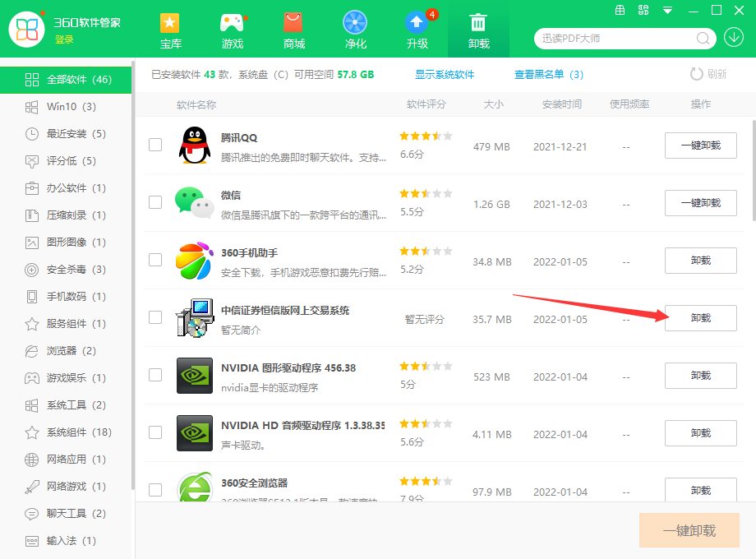This screenshot has height=559, width=756.
Task: Open the gift box icon in title bar
Action: point(620,10)
